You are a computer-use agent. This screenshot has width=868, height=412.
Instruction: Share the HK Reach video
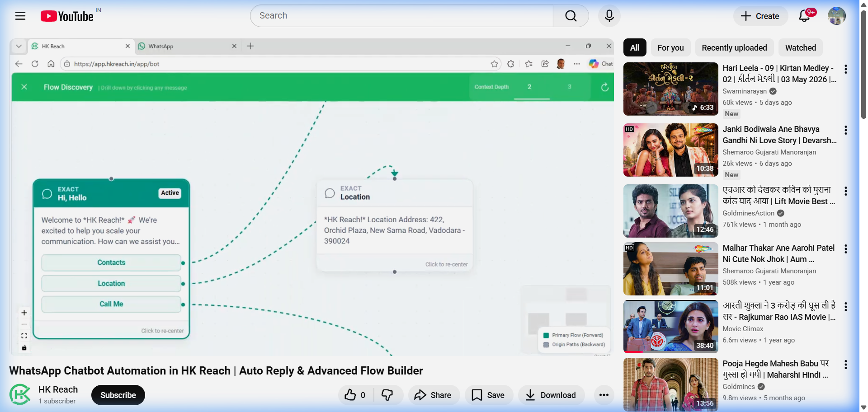(x=433, y=395)
